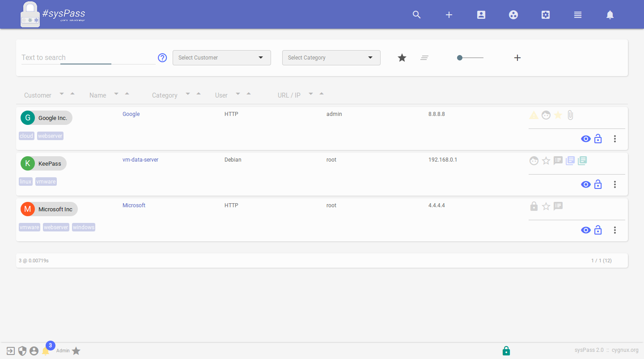Adjust the results-per-page slider

[x=470, y=58]
